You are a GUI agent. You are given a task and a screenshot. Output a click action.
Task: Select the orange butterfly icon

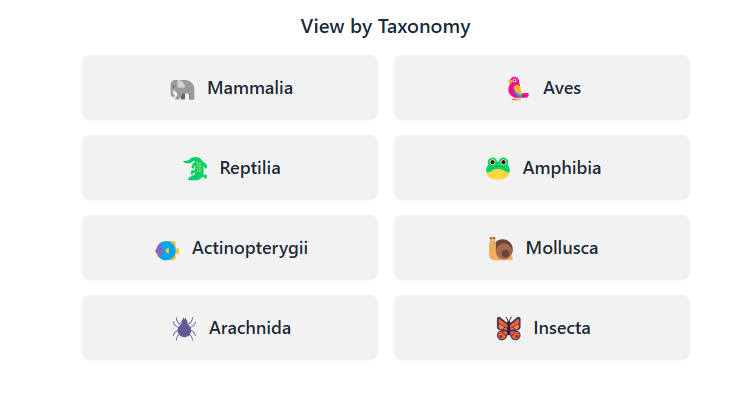(x=509, y=328)
